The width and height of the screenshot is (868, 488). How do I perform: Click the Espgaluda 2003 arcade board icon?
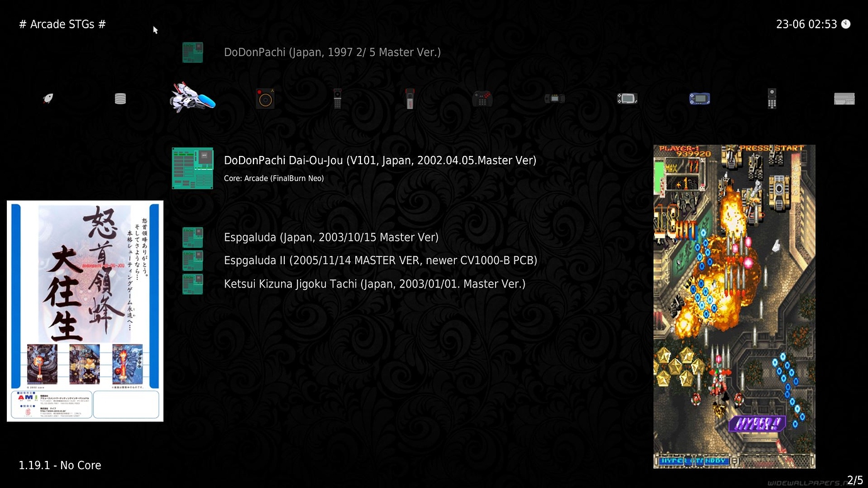pyautogui.click(x=192, y=237)
